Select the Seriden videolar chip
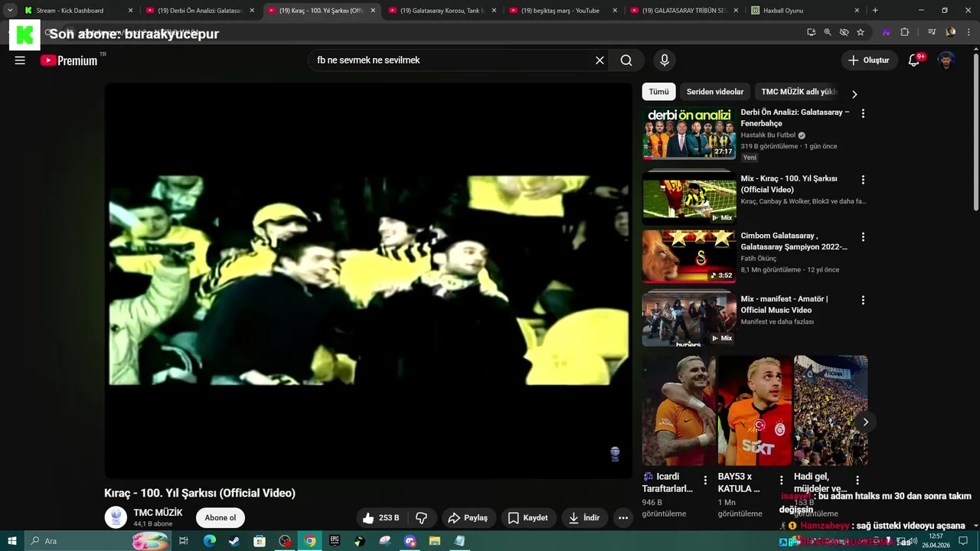Viewport: 980px width, 551px height. pos(715,92)
